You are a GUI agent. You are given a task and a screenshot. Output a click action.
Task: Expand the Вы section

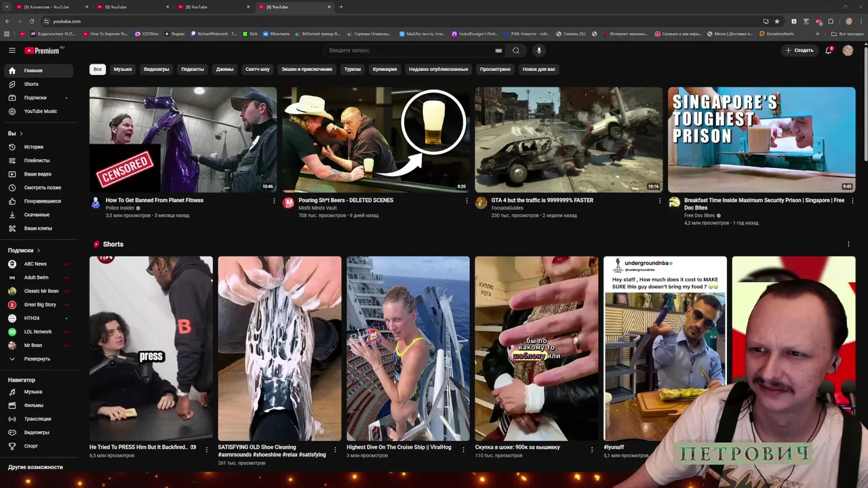tap(16, 134)
